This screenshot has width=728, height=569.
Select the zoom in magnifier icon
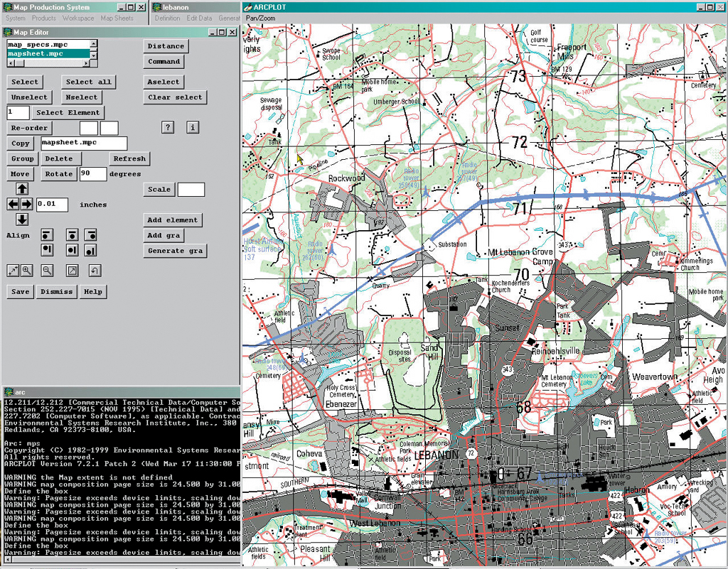(27, 270)
